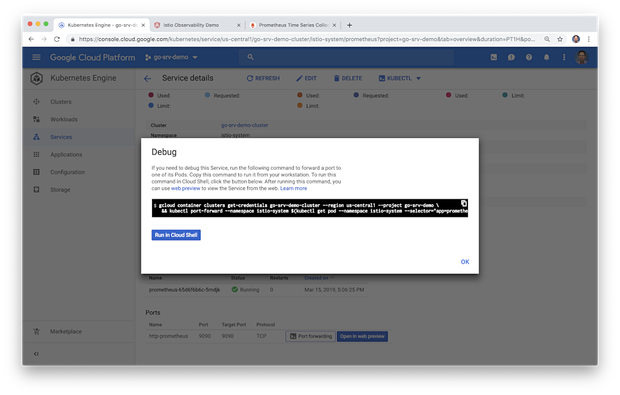Close the Prometheus Time Series tab
Screen dimensions: 620x395
point(334,25)
